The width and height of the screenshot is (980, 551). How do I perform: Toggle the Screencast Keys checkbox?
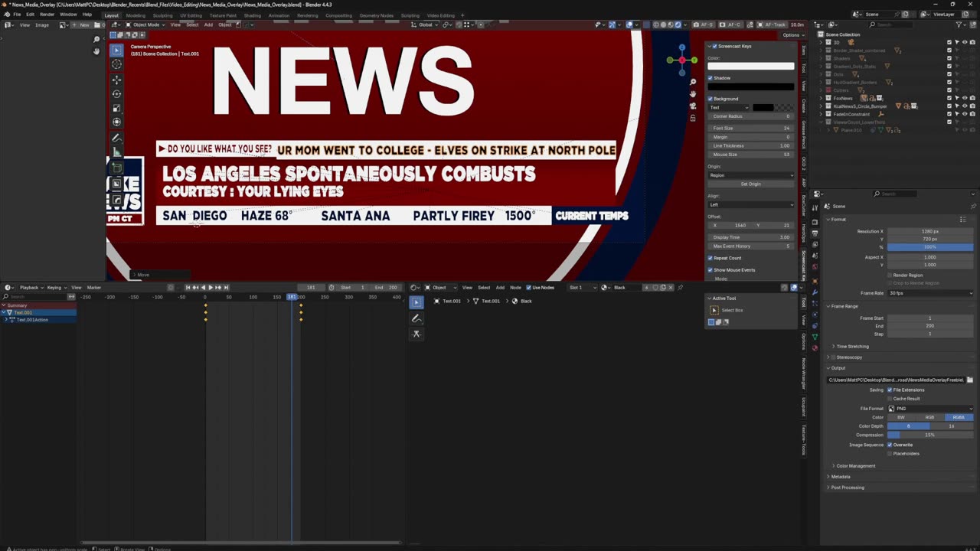(x=715, y=46)
